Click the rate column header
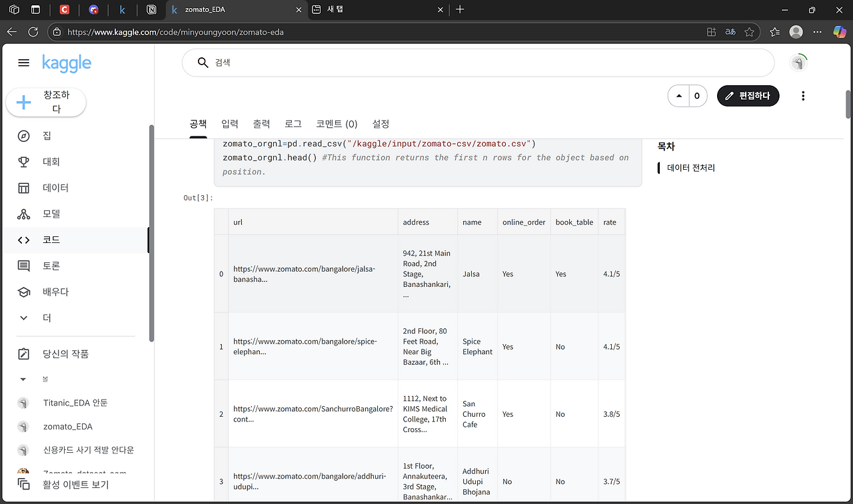The height and width of the screenshot is (504, 853). coord(612,222)
